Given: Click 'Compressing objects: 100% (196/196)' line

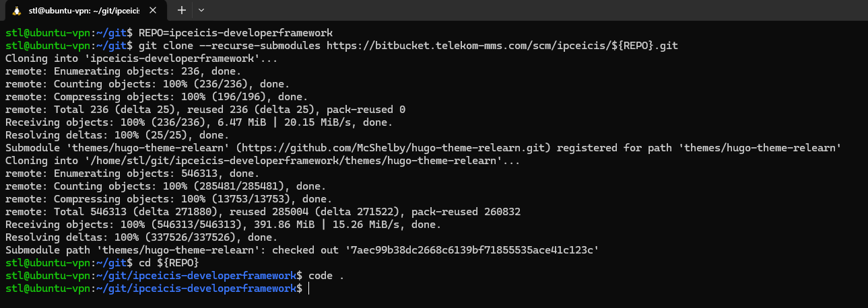Looking at the screenshot, I should [x=152, y=97].
